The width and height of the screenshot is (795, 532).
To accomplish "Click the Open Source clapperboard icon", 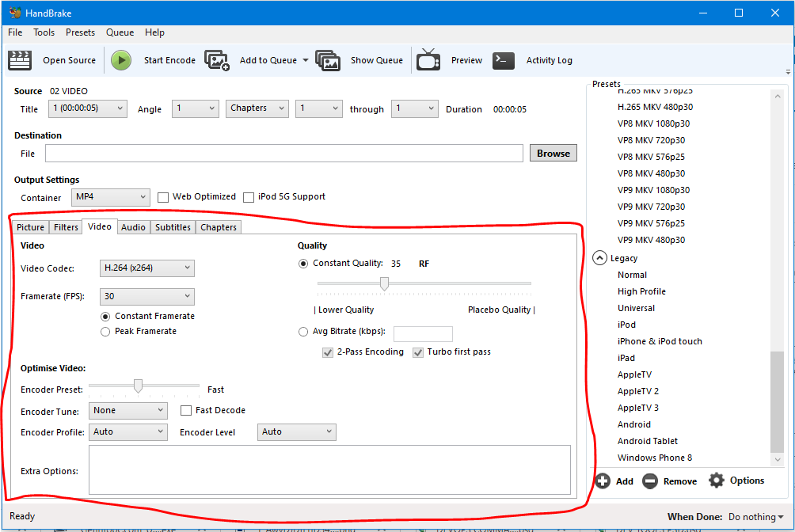I will (x=20, y=60).
